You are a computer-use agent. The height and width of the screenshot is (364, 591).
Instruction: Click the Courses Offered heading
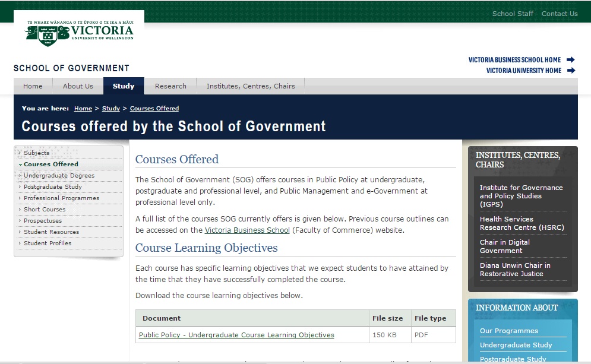[x=177, y=159]
